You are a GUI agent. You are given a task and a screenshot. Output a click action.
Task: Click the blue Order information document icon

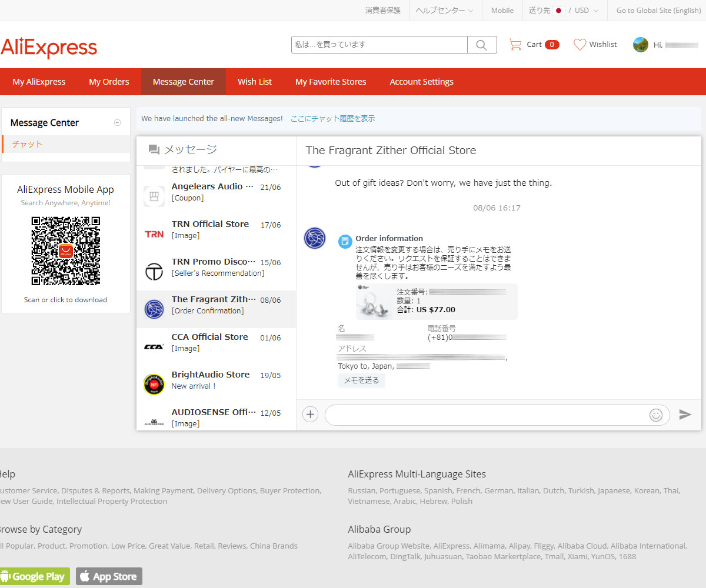[345, 241]
